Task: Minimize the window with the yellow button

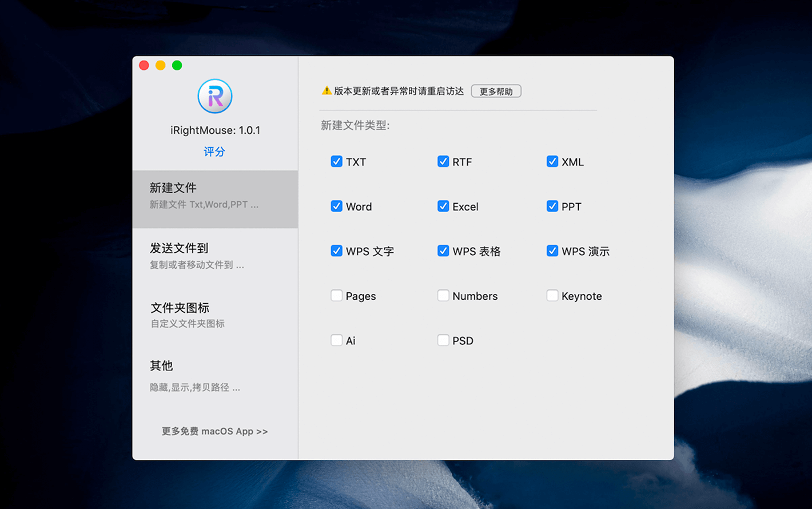Action: (161, 65)
